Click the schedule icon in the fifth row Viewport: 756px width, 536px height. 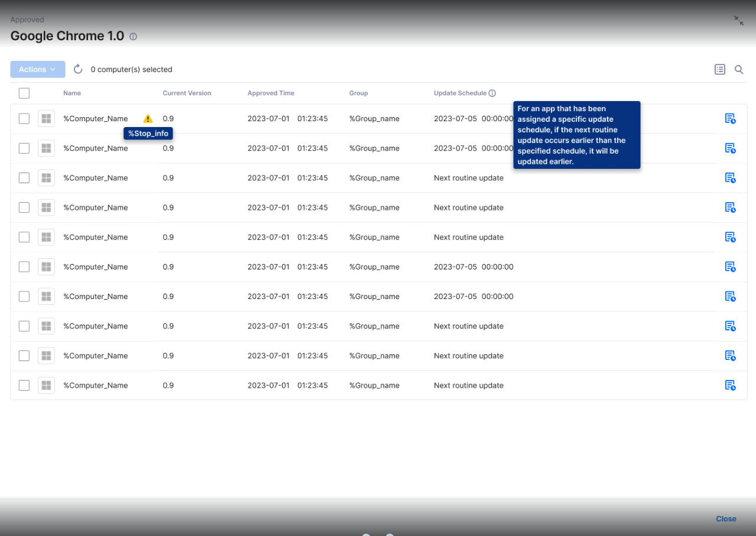pos(730,237)
